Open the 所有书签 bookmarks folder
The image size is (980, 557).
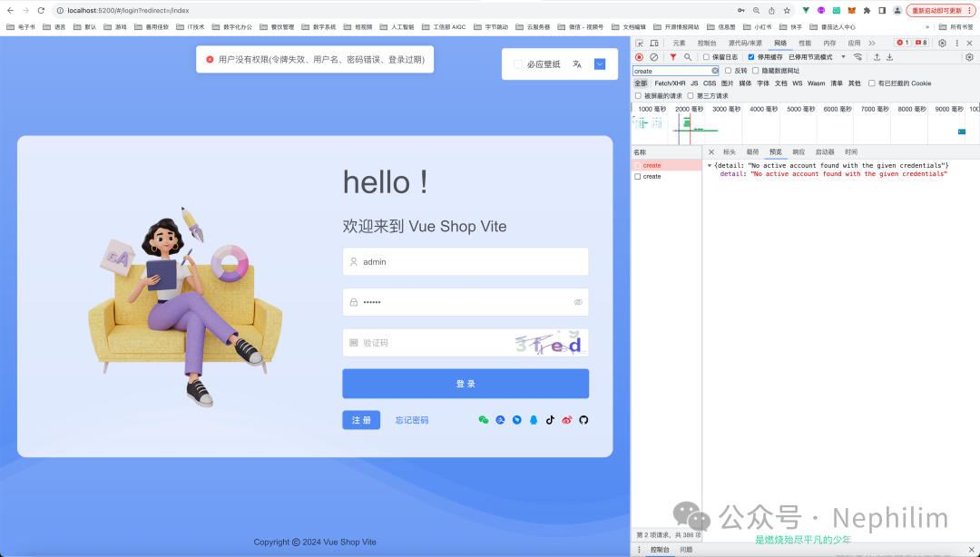956,27
